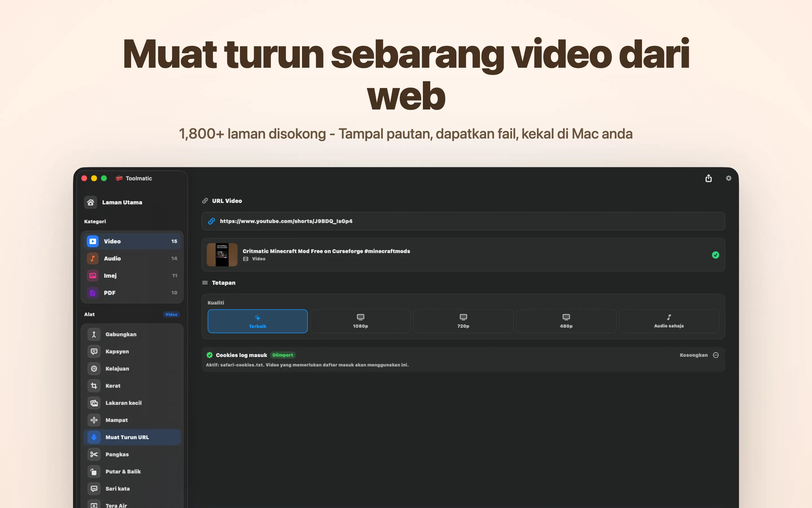Open Pangkas tool
The width and height of the screenshot is (812, 508).
click(x=132, y=454)
